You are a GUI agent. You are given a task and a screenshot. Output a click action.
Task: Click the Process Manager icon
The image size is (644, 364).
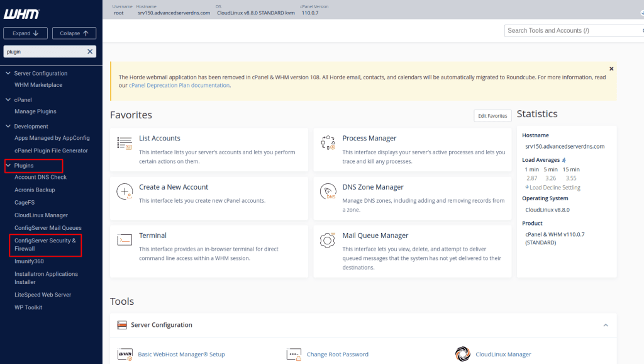pyautogui.click(x=328, y=143)
